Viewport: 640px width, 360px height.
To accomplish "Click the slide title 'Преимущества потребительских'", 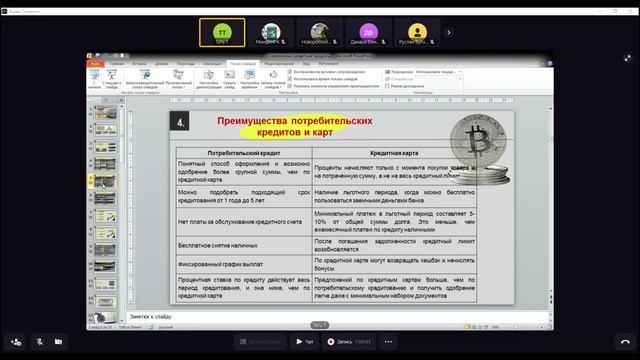I will click(295, 121).
